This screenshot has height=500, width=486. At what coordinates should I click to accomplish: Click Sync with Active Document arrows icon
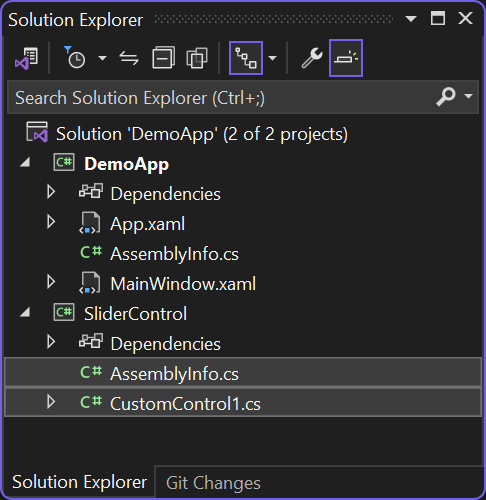pyautogui.click(x=129, y=58)
